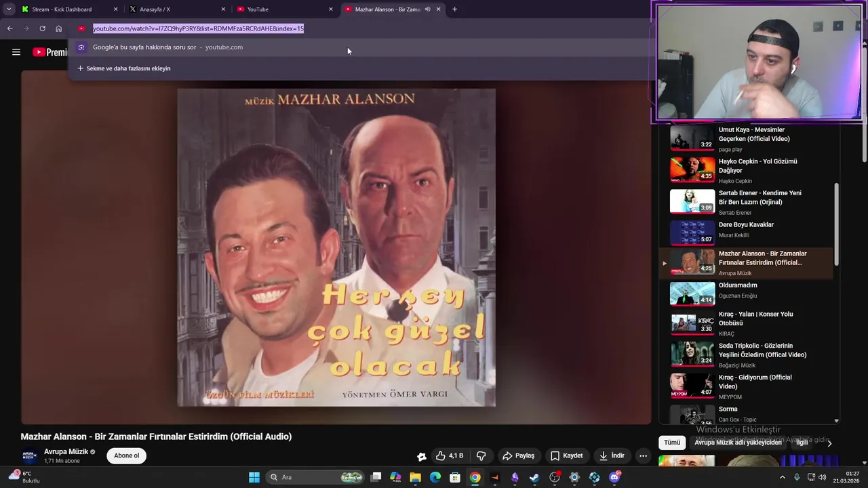Image resolution: width=868 pixels, height=488 pixels.
Task: Open the Microsoft 365 Copilot taskbar icon
Action: pos(395,477)
